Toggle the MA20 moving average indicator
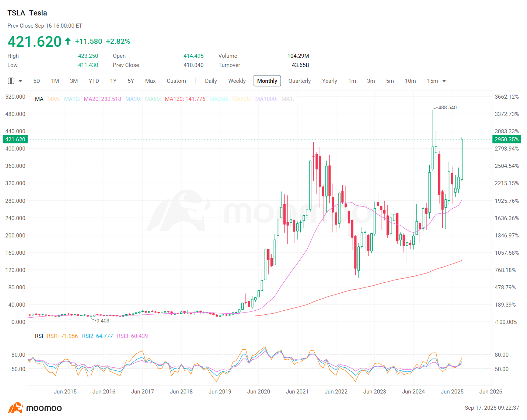Image resolution: width=527 pixels, height=420 pixels. pyautogui.click(x=102, y=99)
